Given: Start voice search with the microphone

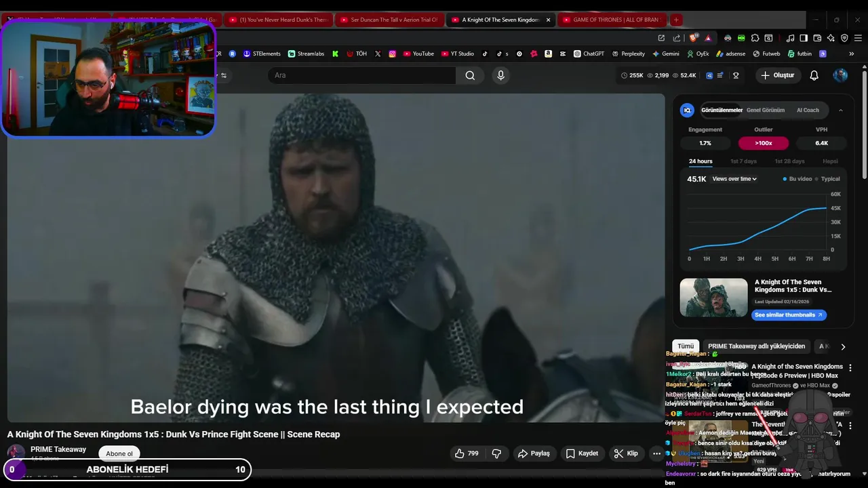Looking at the screenshot, I should [x=500, y=75].
